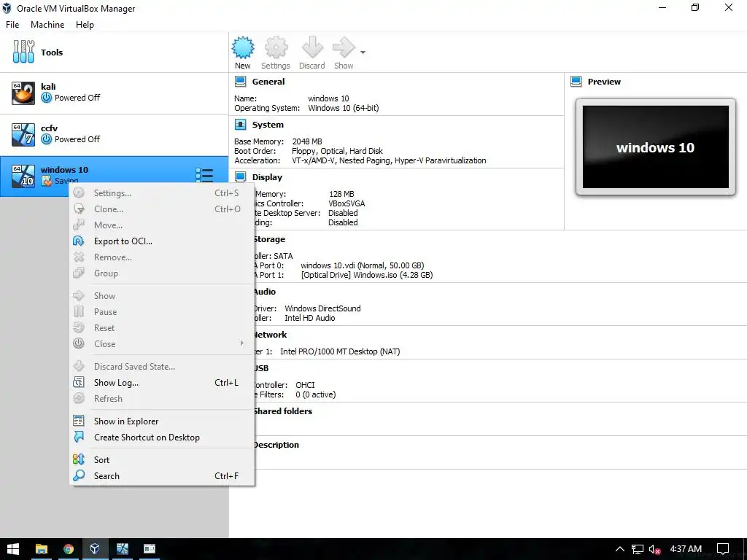Click the network tray icon
Image resolution: width=747 pixels, height=560 pixels.
(x=638, y=549)
